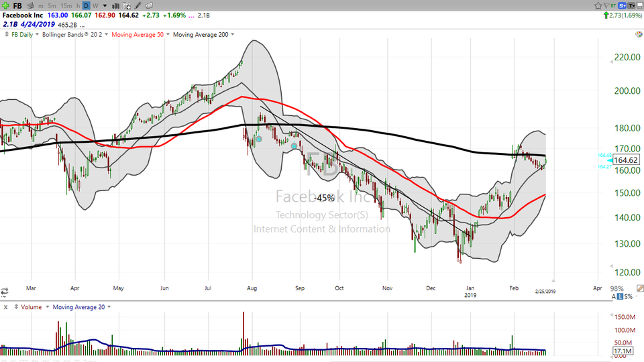The height and width of the screenshot is (362, 644).
Task: Switch to 15m timeframe
Action: tap(66, 6)
